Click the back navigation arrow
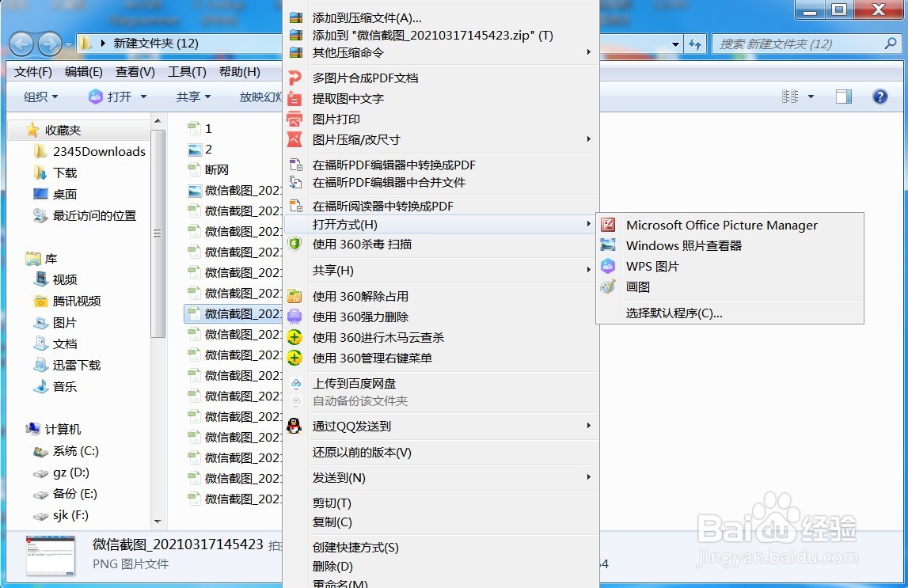 pos(21,44)
